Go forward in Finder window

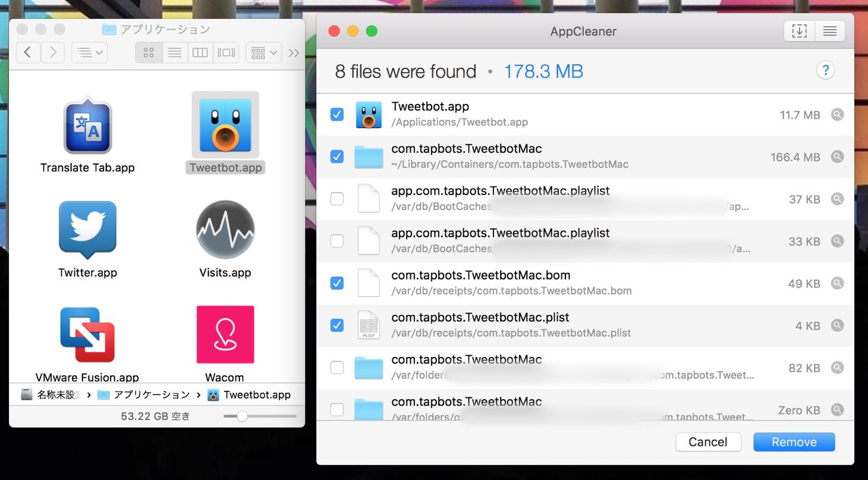pyautogui.click(x=53, y=53)
